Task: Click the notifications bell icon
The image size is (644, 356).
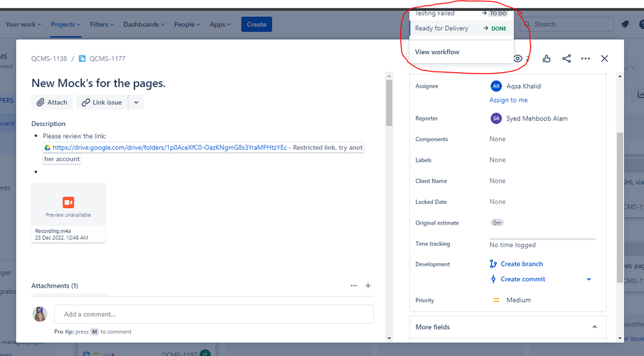Action: (x=625, y=25)
